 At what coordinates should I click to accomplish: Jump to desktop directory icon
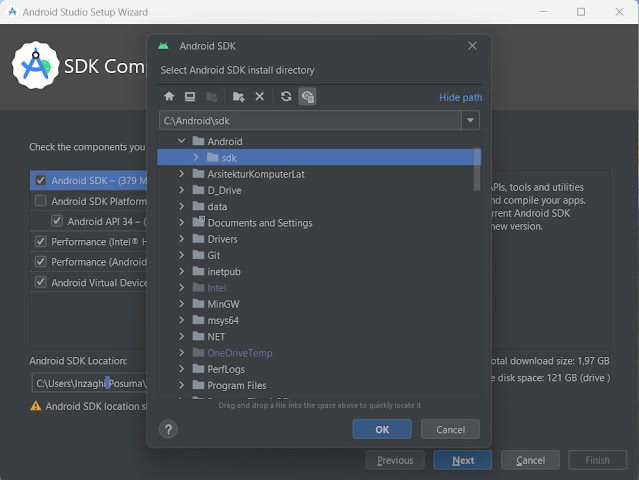[x=190, y=97]
